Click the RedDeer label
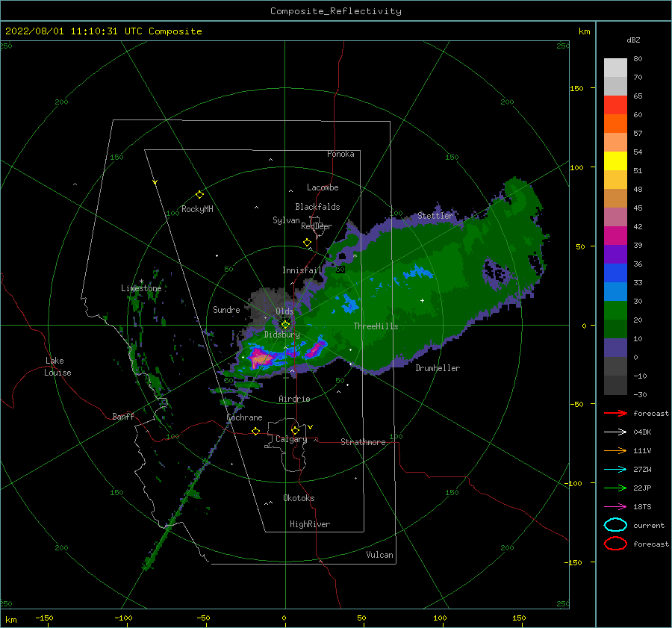This screenshot has width=672, height=628. click(x=317, y=226)
